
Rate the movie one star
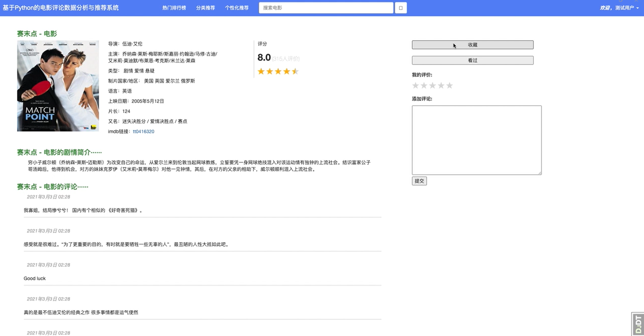tap(415, 85)
